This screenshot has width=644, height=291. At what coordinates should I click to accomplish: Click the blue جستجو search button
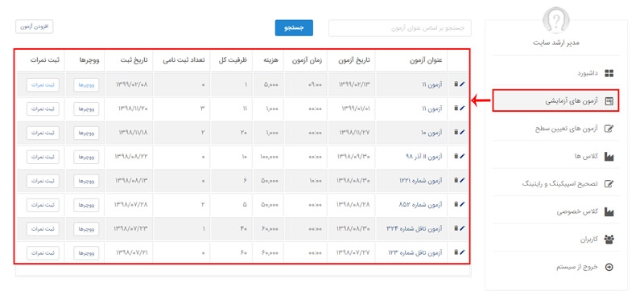(294, 28)
